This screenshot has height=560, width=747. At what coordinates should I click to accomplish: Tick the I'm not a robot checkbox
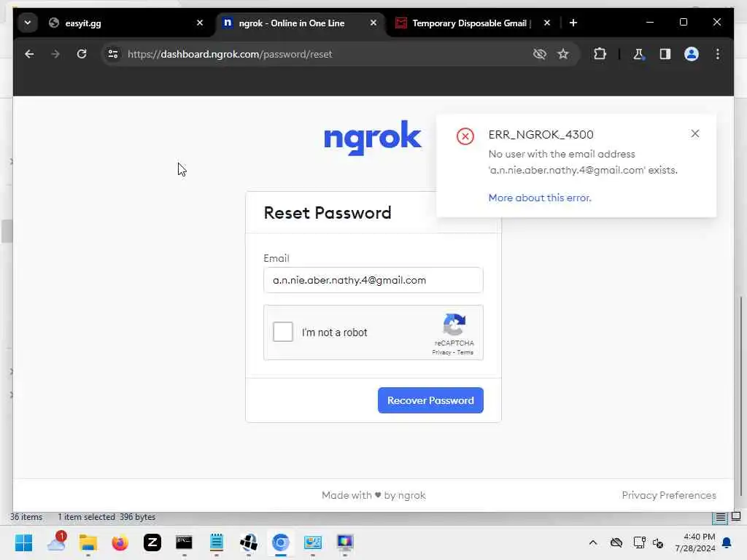pyautogui.click(x=282, y=332)
